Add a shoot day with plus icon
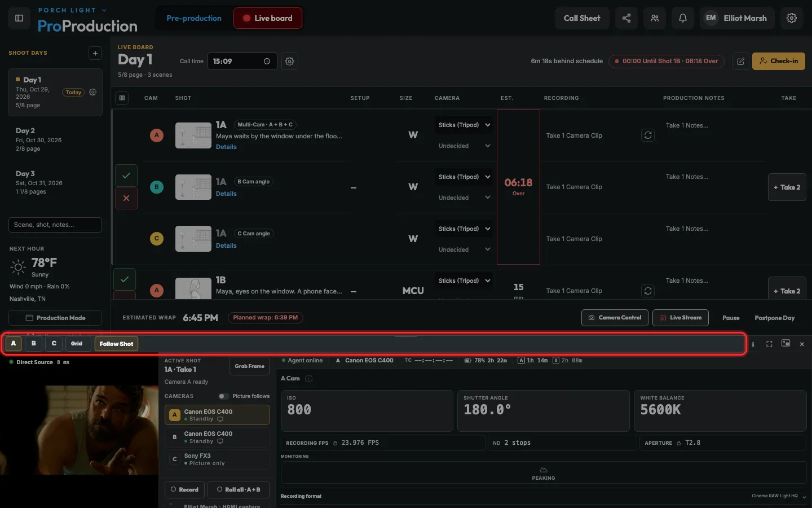The width and height of the screenshot is (812, 508). [95, 53]
